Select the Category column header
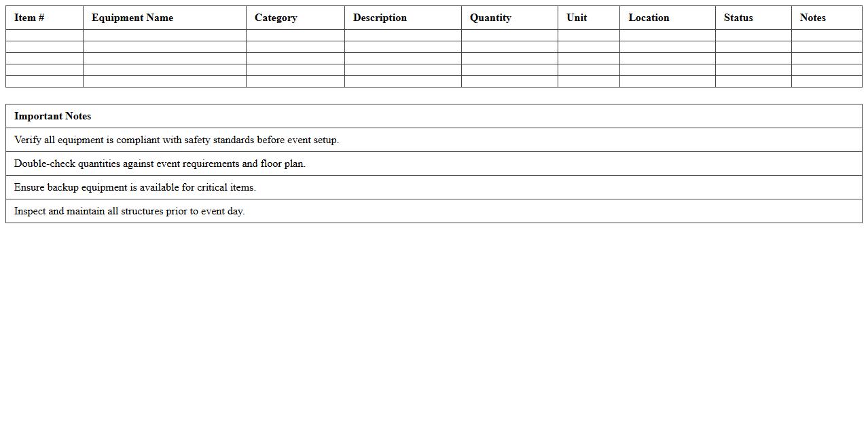 click(276, 18)
